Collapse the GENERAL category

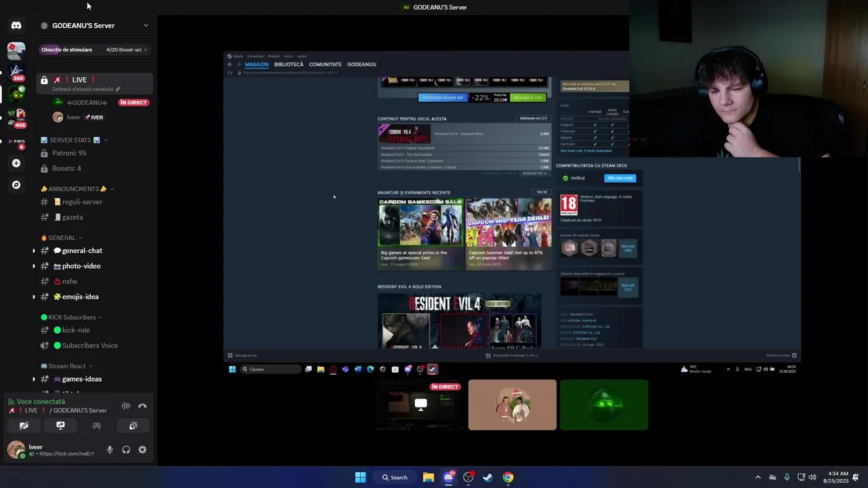[61, 238]
